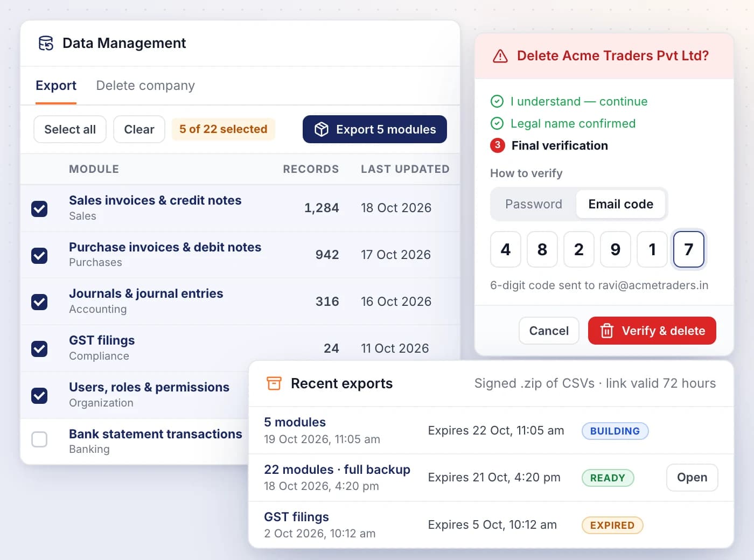The height and width of the screenshot is (560, 754).
Task: Click the BUILDING status badge
Action: tap(615, 431)
